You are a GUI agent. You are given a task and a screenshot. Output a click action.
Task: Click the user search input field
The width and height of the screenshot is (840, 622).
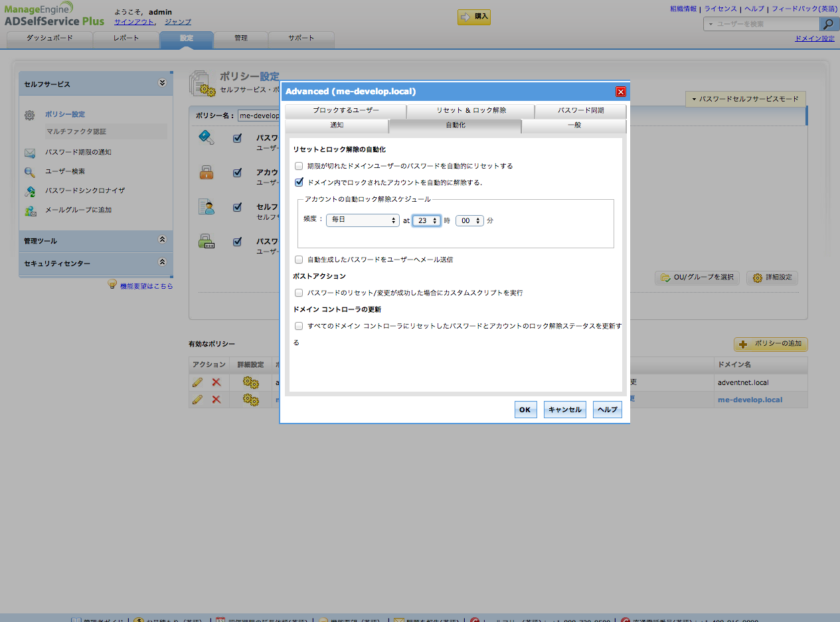tap(765, 24)
